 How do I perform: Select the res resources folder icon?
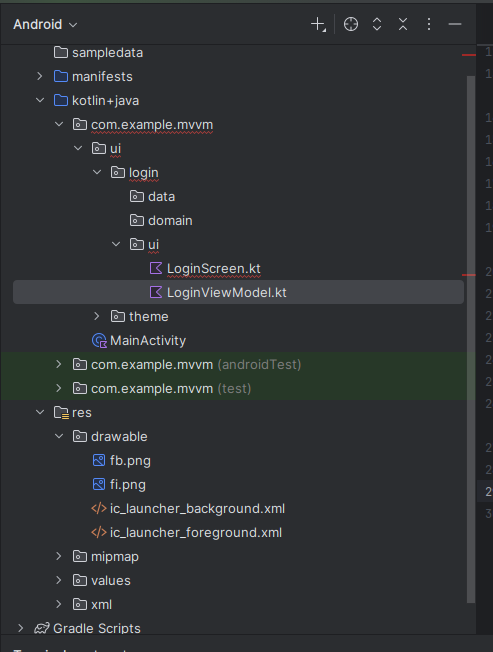[x=62, y=412]
